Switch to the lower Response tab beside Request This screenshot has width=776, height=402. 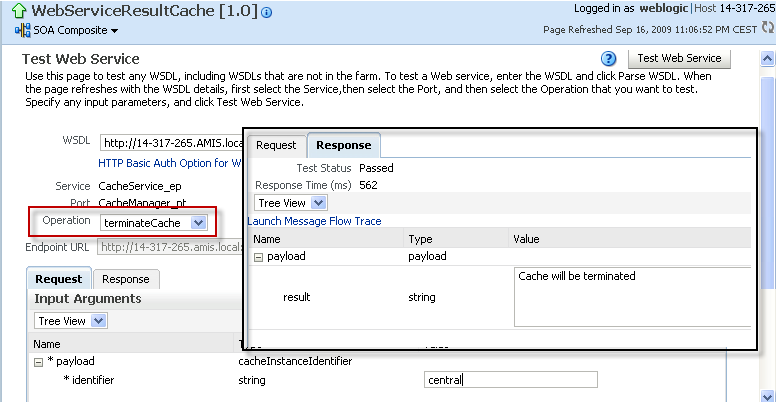tap(125, 279)
